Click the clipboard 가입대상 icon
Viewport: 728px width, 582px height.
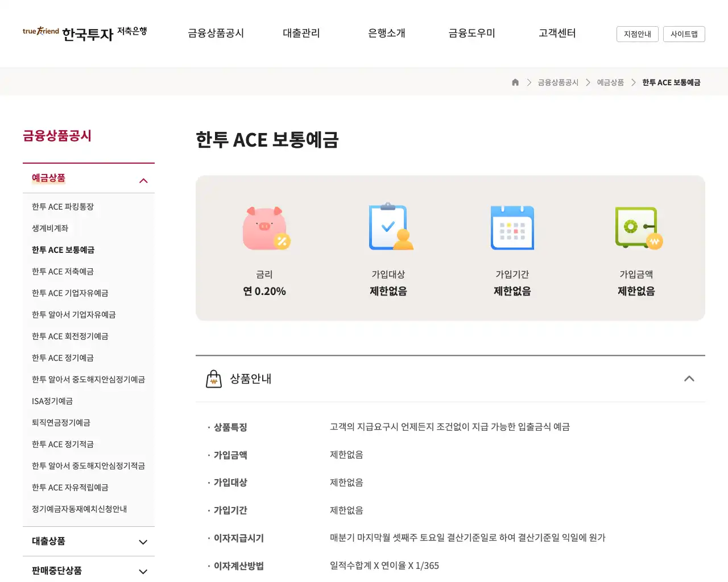pos(391,227)
